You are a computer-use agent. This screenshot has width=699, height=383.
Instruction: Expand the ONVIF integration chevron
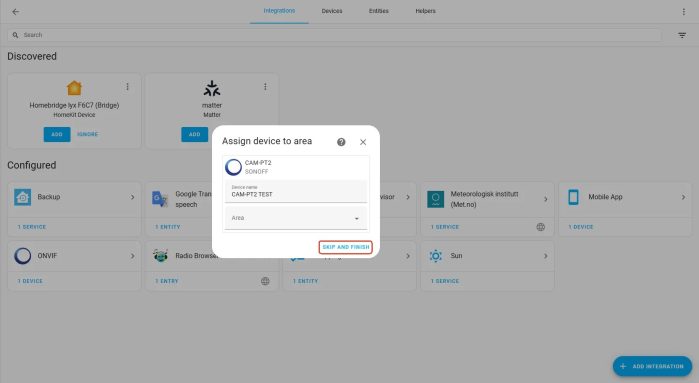(132, 256)
